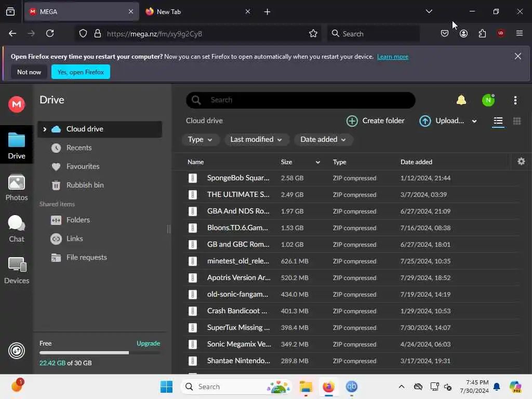
Task: Open the green N account avatar
Action: point(488,100)
